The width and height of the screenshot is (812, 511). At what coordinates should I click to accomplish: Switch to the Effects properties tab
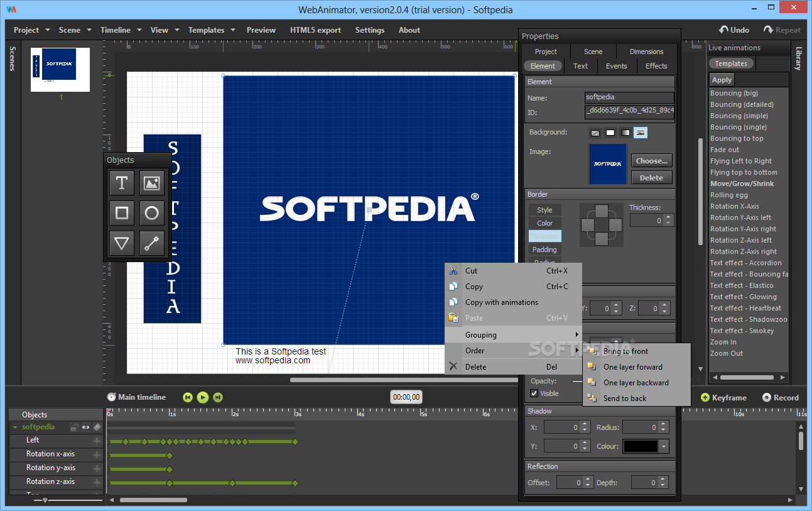click(656, 66)
